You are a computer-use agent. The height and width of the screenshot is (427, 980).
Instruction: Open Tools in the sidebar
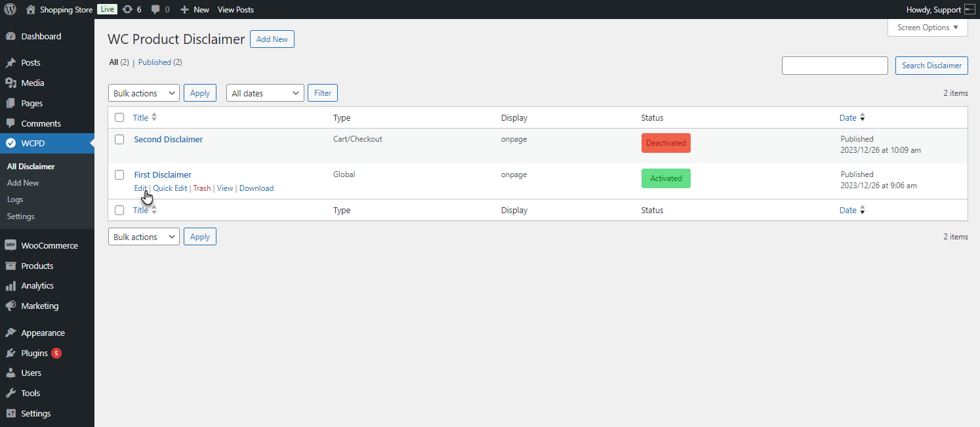(47, 393)
